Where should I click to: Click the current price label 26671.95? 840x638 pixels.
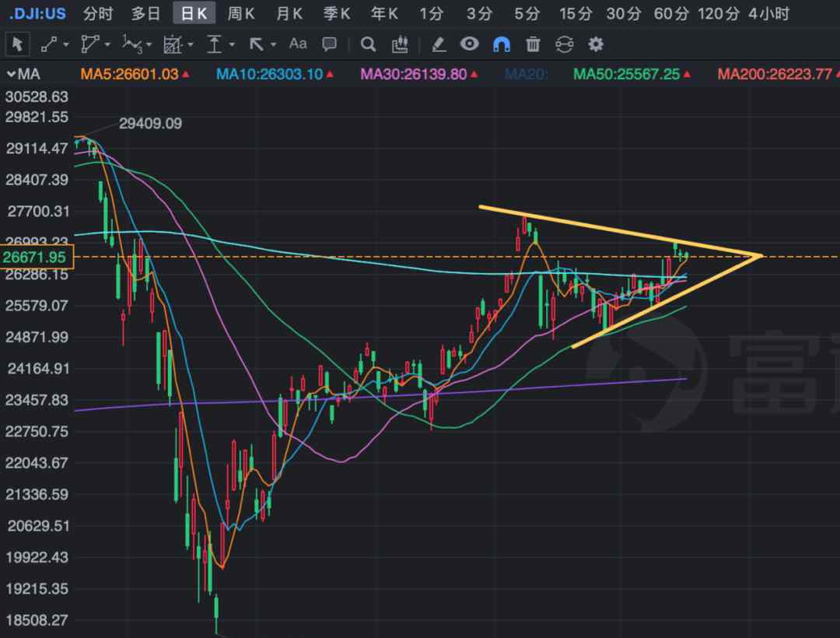(x=37, y=257)
